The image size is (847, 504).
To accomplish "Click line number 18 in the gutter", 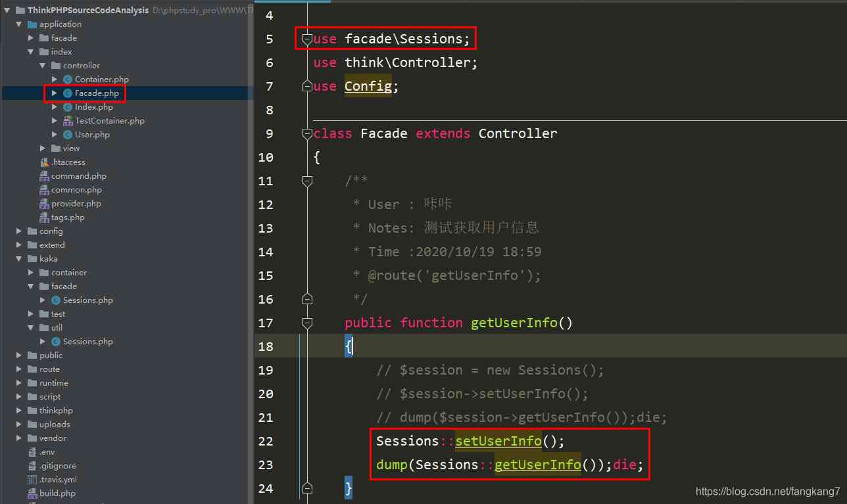I will pos(266,346).
